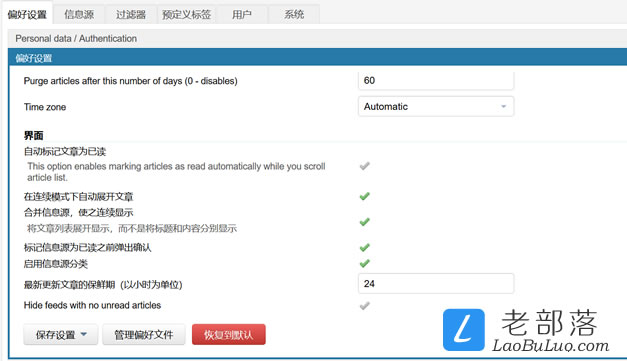Toggle 自动标记文章为已读 checkbox
This screenshot has height=361, width=627.
[x=364, y=166]
